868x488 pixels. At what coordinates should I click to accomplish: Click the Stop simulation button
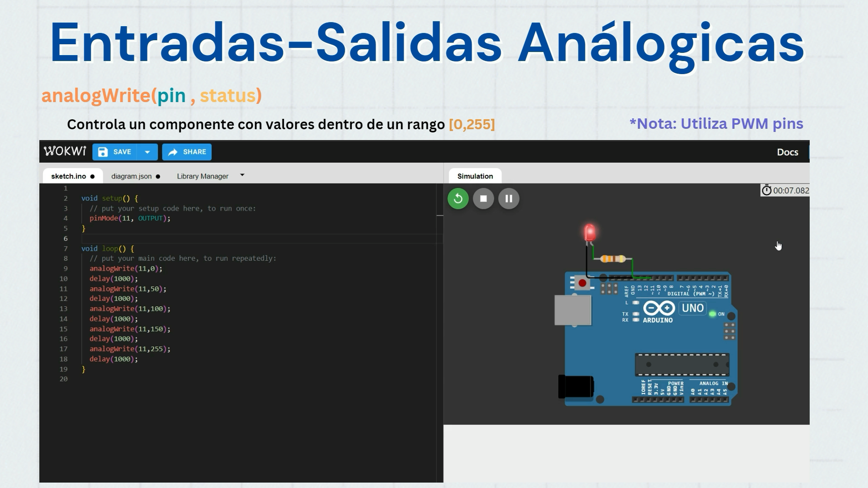483,198
